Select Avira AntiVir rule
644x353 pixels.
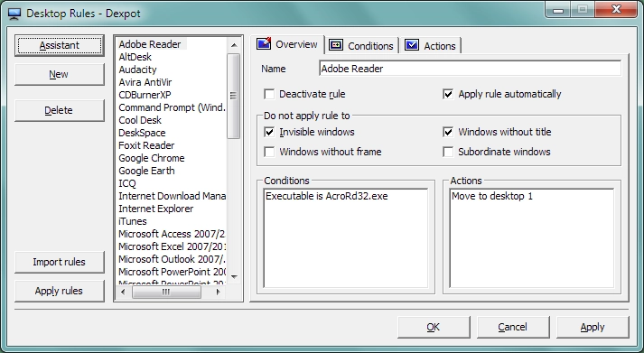pos(145,82)
